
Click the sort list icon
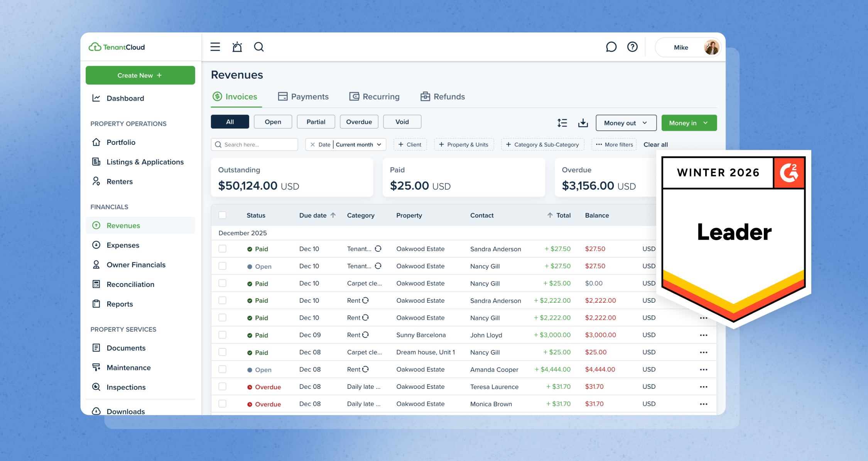click(562, 123)
